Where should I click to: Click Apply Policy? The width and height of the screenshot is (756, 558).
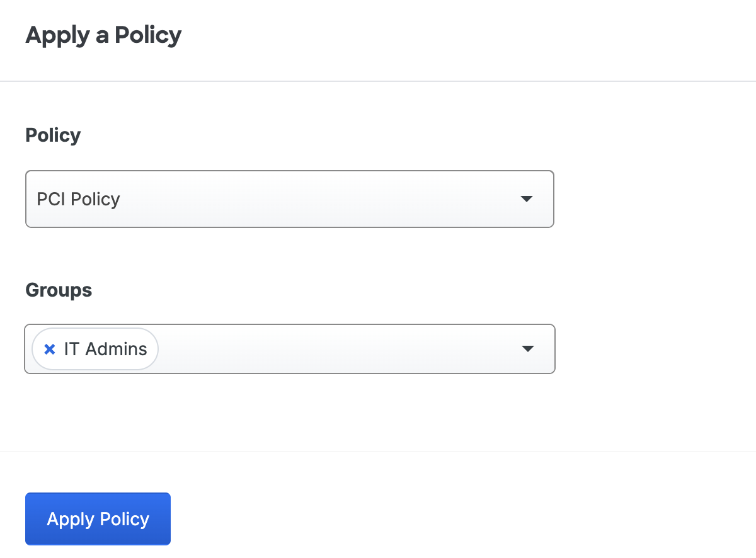(x=98, y=518)
